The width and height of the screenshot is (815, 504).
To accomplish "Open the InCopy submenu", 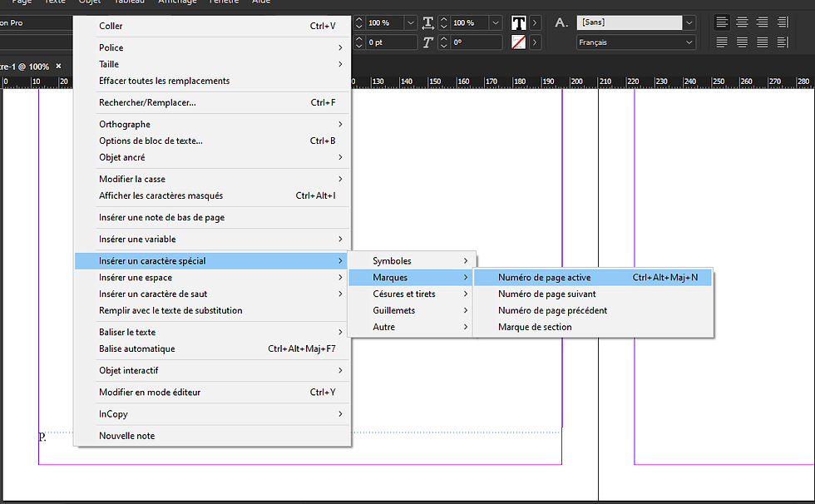I will point(213,415).
